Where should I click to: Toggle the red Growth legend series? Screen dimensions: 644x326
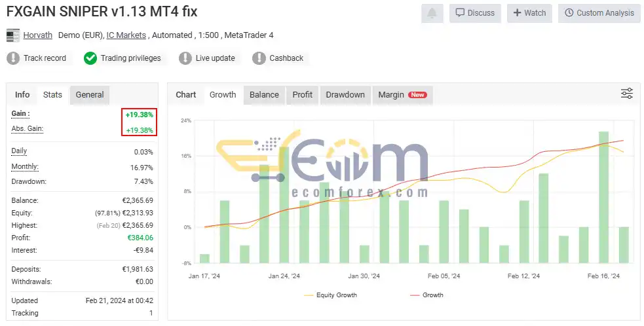click(427, 295)
